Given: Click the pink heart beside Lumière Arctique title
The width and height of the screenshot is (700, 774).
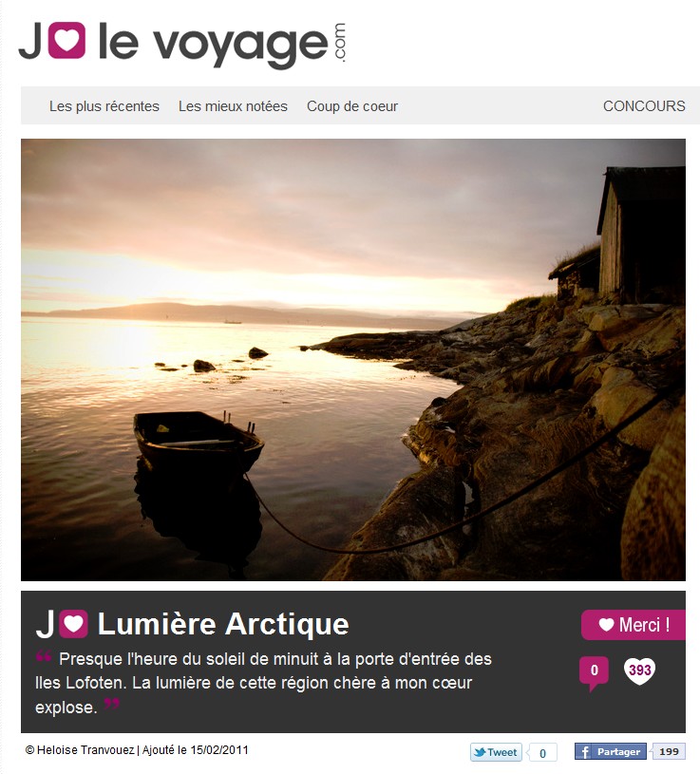Looking at the screenshot, I should point(73,624).
